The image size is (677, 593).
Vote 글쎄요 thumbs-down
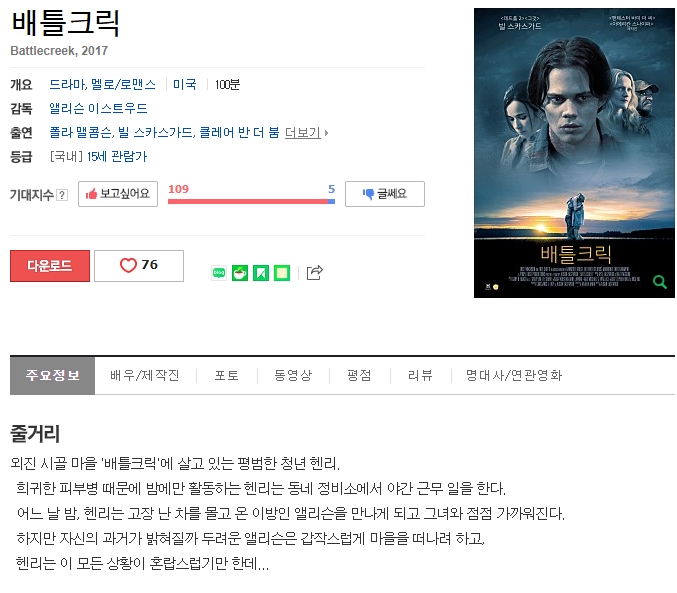(x=385, y=194)
